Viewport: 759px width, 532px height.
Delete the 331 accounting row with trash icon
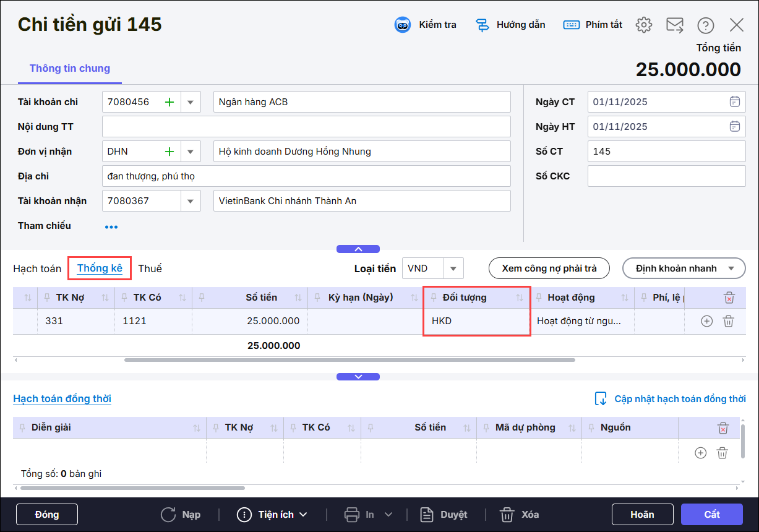pos(729,321)
